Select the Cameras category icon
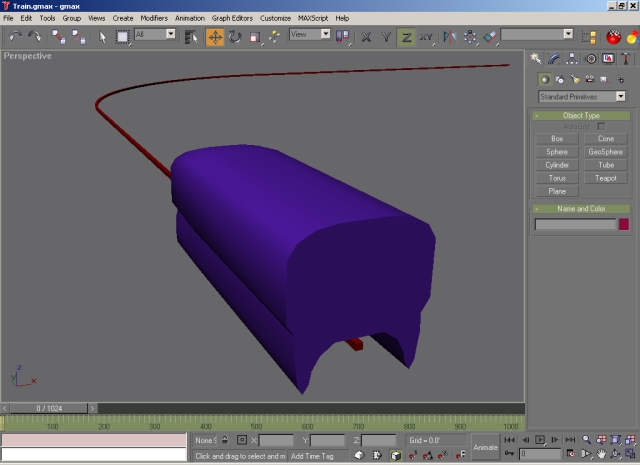This screenshot has height=465, width=640. tap(589, 79)
